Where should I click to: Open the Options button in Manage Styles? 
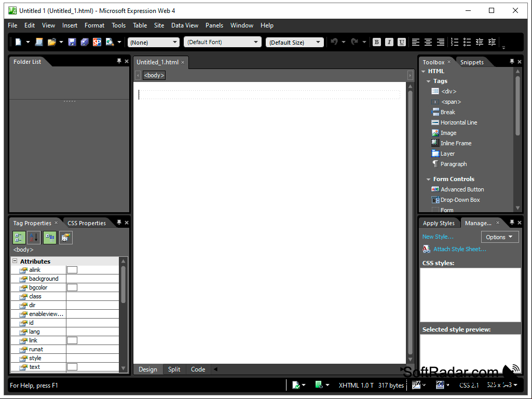pyautogui.click(x=500, y=237)
